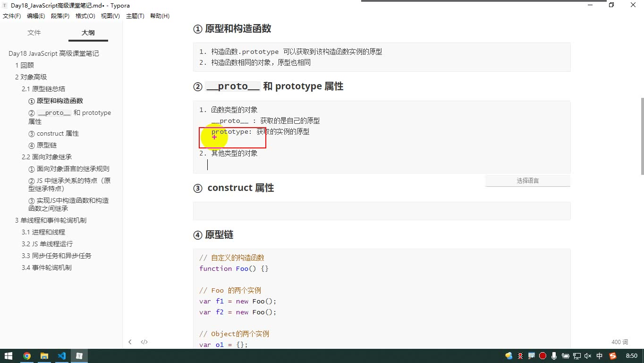Jump to outline item 3.1 进程和线程

click(43, 232)
